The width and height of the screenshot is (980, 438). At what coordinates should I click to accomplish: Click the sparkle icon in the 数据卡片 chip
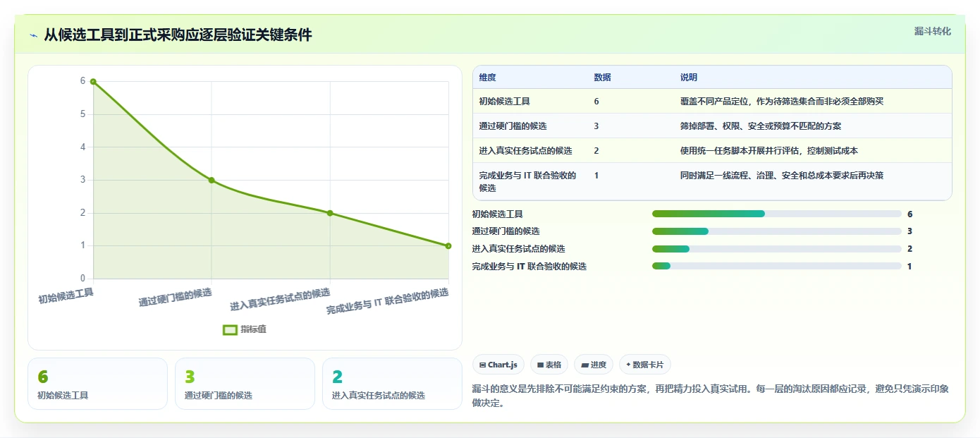[628, 365]
